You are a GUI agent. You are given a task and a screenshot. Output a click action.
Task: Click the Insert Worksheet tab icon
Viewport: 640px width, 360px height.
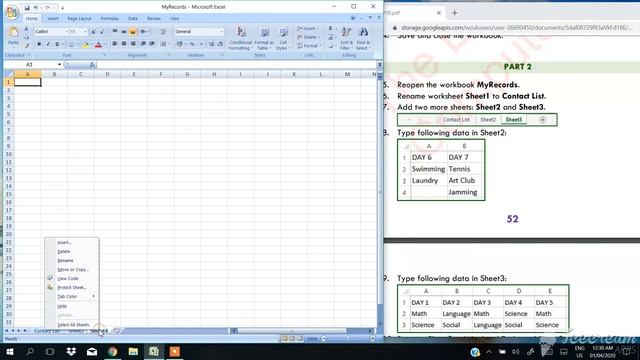[117, 331]
